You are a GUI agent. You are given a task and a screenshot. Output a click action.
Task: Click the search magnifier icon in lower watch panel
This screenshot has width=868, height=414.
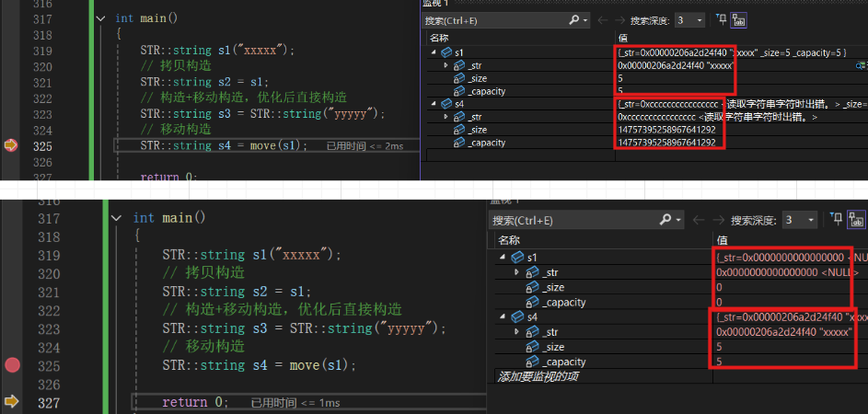tap(665, 220)
